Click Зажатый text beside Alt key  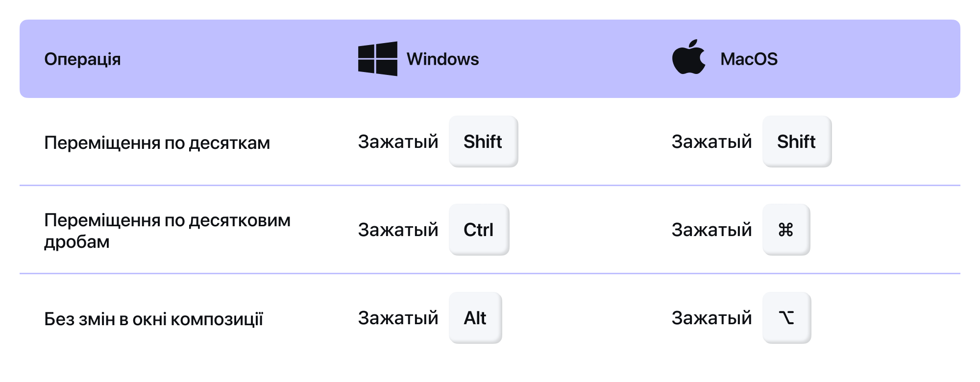click(x=398, y=317)
